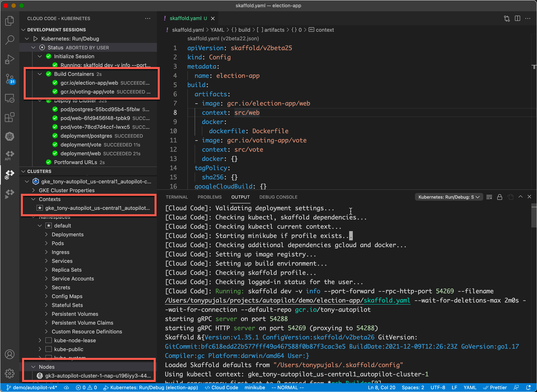The image size is (537, 392).
Task: Open the Search view
Action: coord(9,40)
